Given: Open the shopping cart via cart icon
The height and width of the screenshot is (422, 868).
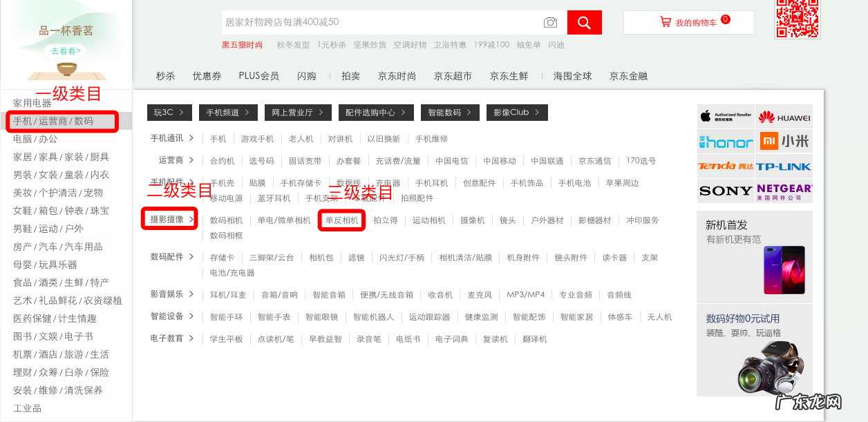Looking at the screenshot, I should tap(666, 21).
